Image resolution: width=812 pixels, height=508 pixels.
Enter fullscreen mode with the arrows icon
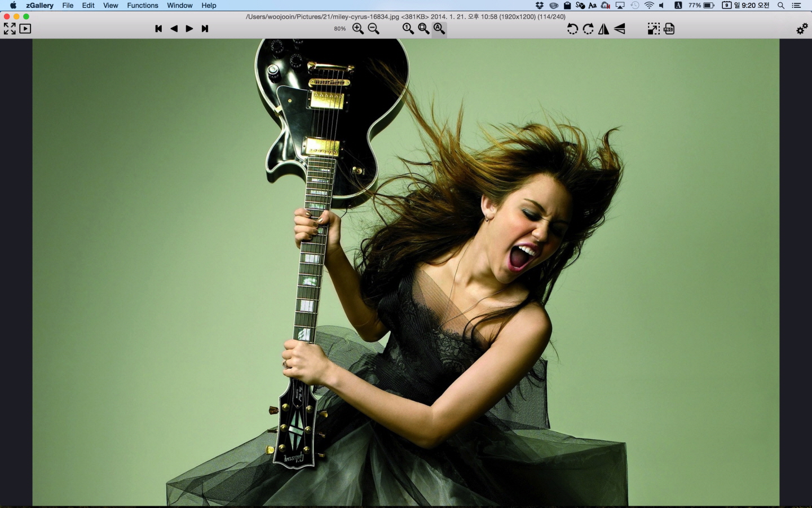[10, 29]
